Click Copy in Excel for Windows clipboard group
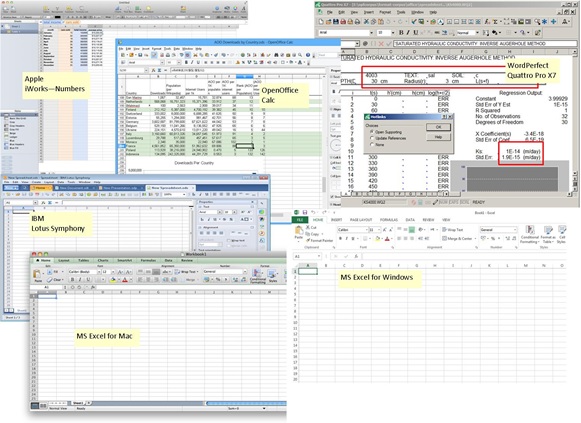Viewport: 581px width, 423px height. coord(313,234)
